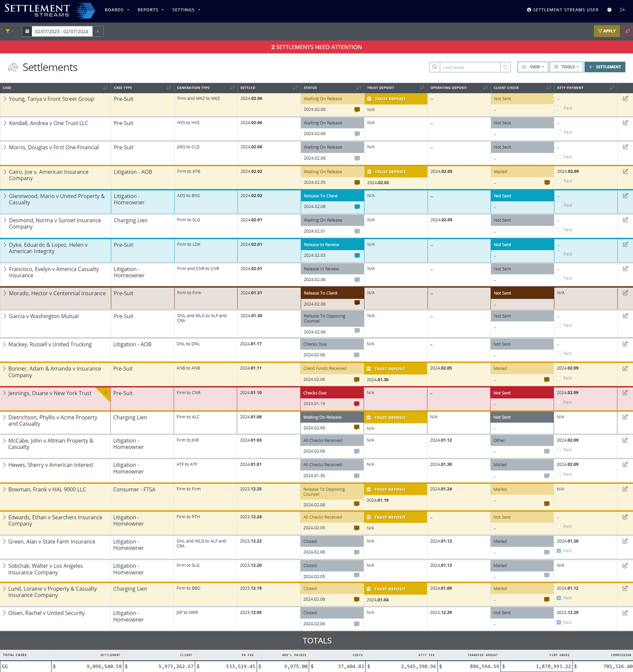Toggle Paid checkbox for Olsen, Rachel row
The height and width of the screenshot is (672, 633).
point(559,622)
